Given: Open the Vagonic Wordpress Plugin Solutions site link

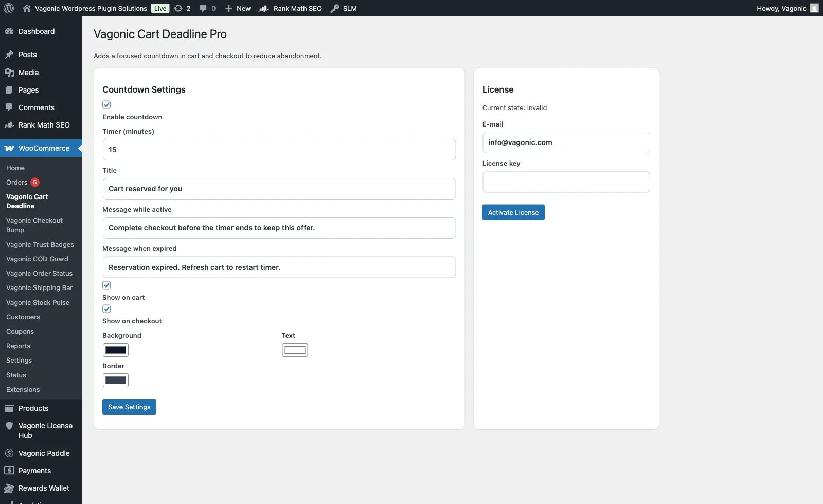Looking at the screenshot, I should point(91,8).
